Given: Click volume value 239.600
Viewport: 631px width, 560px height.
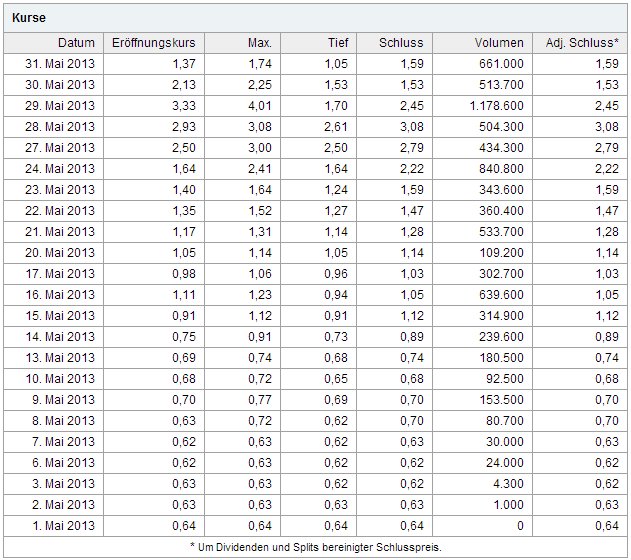Looking at the screenshot, I should click(501, 336).
